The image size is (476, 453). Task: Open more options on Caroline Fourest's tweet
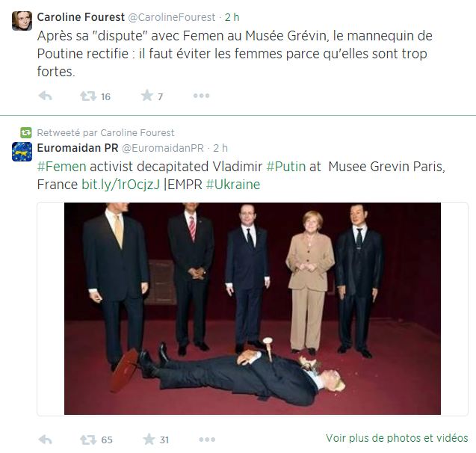pos(201,96)
